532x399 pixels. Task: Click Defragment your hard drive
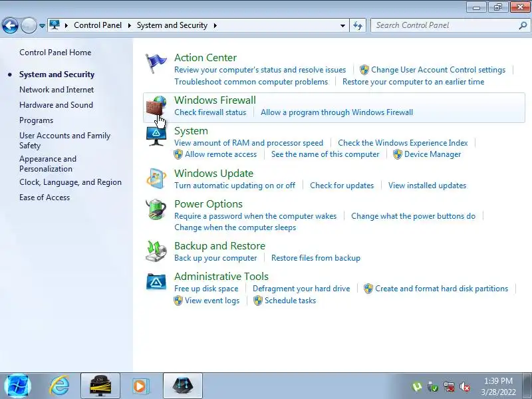(x=301, y=289)
